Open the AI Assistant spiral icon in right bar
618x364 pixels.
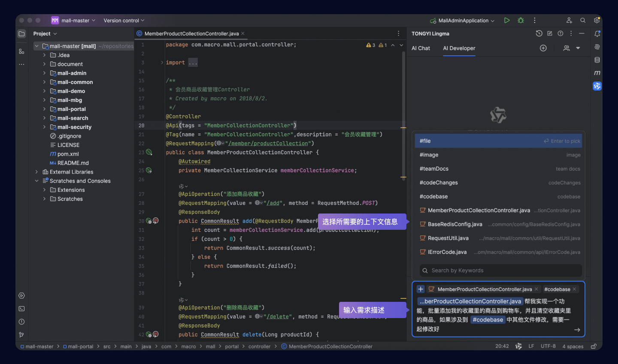click(x=597, y=47)
